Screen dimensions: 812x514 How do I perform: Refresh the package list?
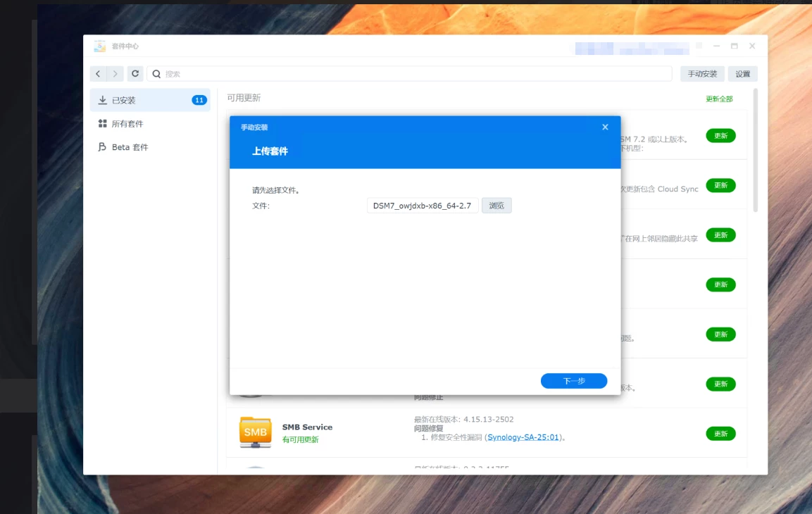click(x=135, y=73)
